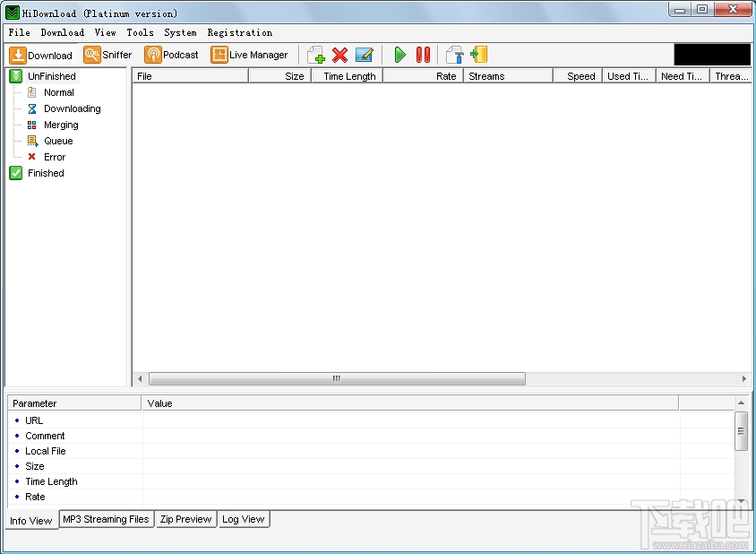Click info panel scroll up arrow

741,403
